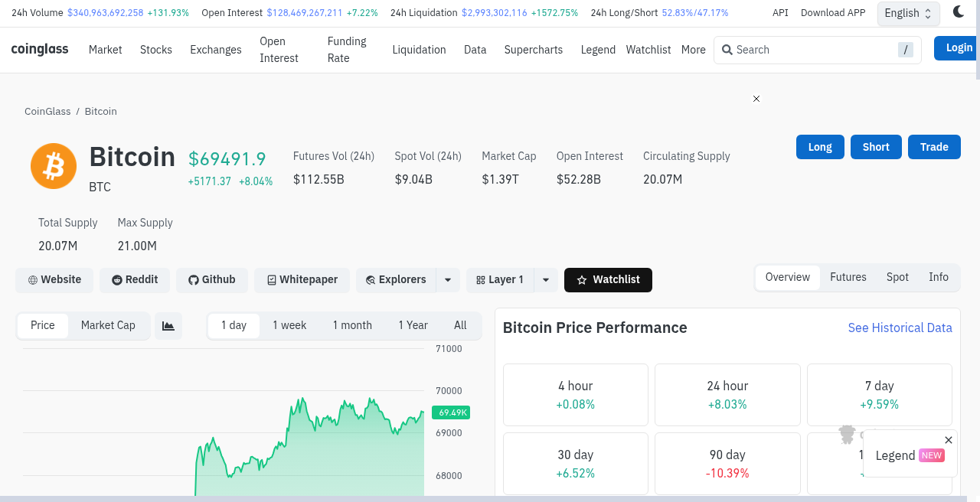Click the Legend NEW popup label

click(910, 455)
